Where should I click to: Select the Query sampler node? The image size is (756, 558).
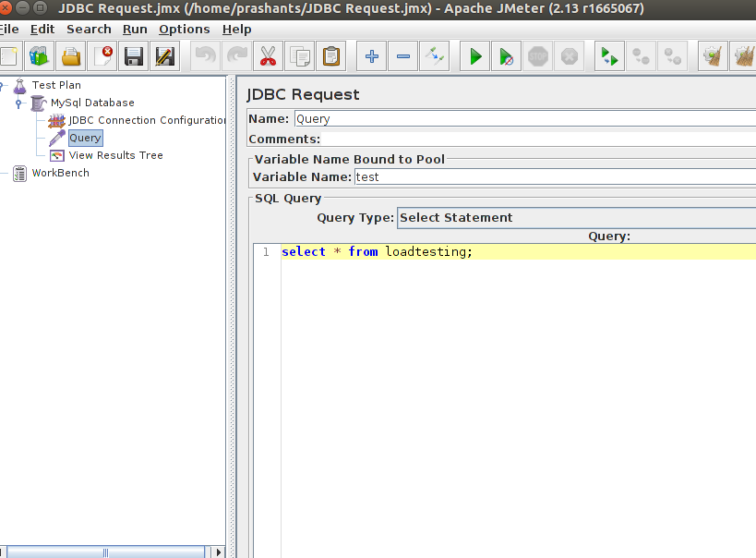[85, 138]
